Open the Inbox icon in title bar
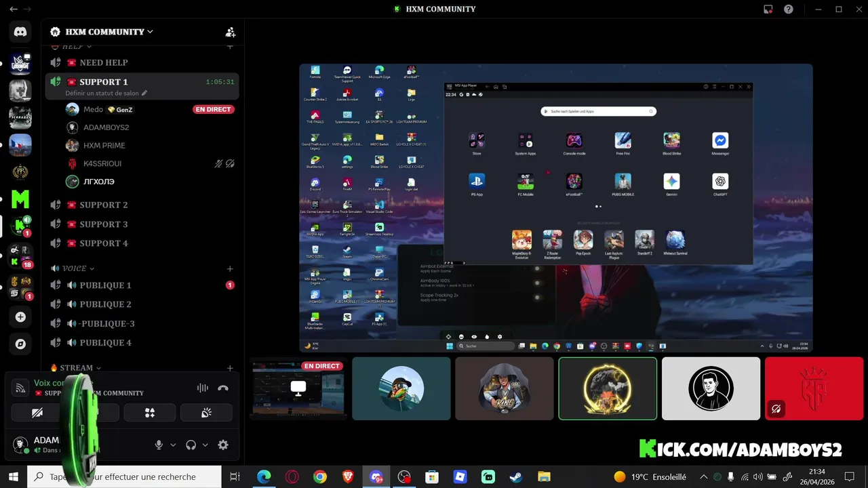868x488 pixels. 768,9
